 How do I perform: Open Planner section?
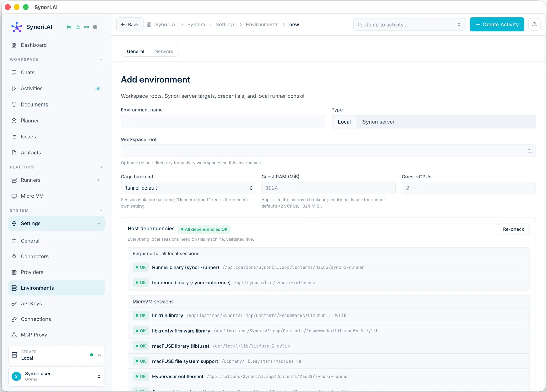point(56,121)
